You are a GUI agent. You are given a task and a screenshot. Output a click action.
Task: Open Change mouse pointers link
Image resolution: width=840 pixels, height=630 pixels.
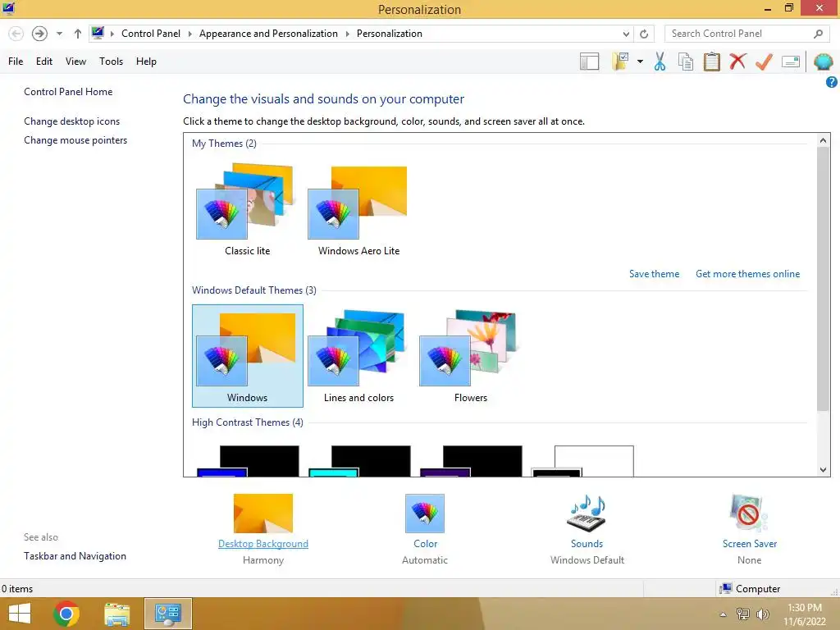tap(75, 140)
